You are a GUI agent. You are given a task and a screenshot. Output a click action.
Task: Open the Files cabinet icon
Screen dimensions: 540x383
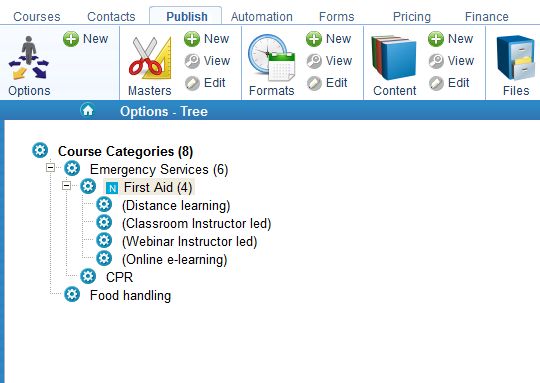516,58
